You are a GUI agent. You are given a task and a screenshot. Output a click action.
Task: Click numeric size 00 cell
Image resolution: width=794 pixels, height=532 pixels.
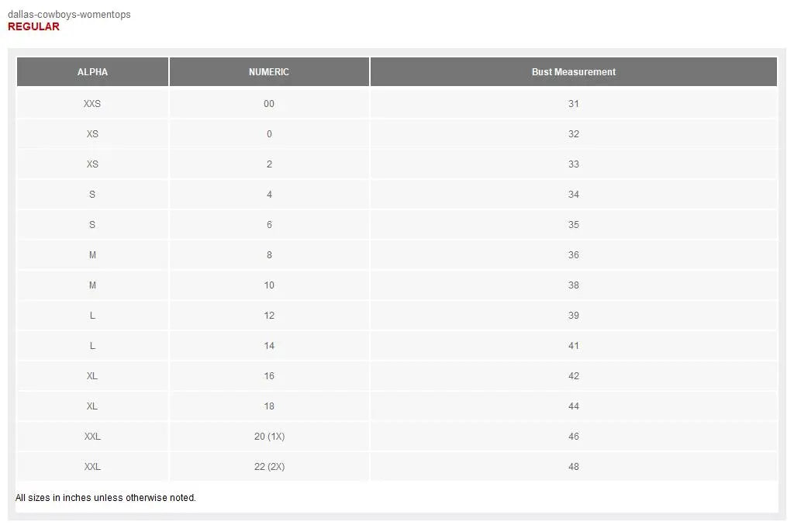(269, 104)
